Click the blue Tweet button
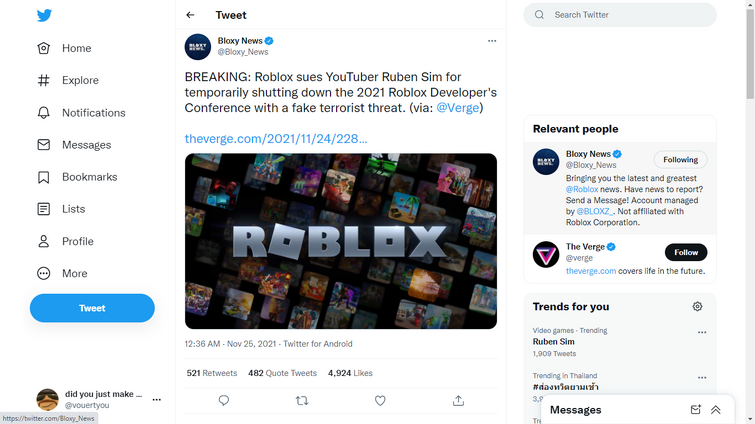The height and width of the screenshot is (424, 755). (x=92, y=308)
